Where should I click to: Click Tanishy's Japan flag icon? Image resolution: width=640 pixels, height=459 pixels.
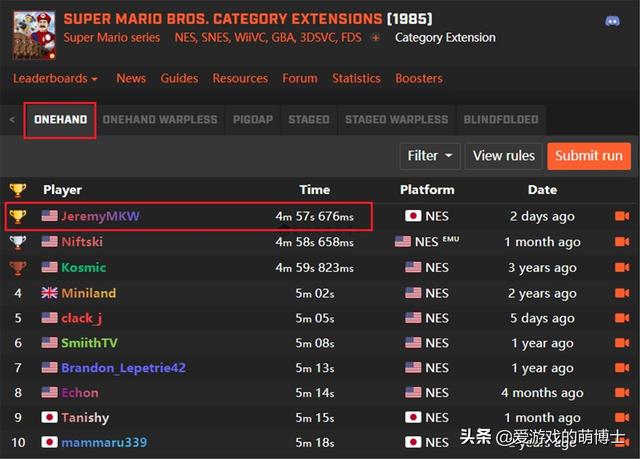[x=49, y=417]
